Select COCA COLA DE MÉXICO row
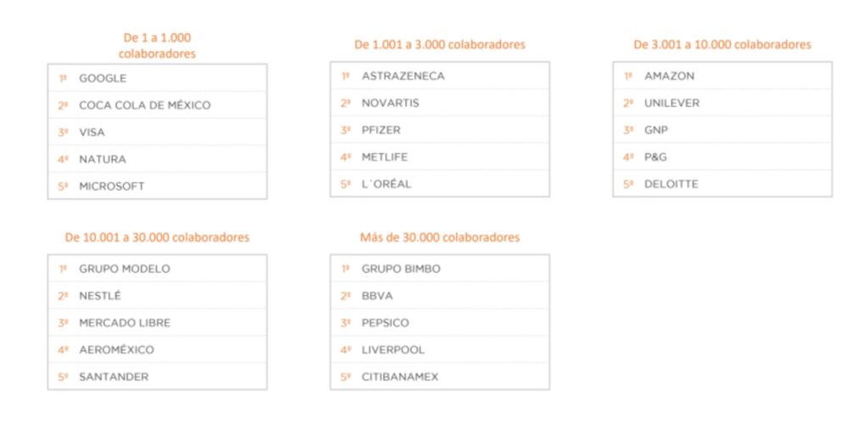Screen dimensions: 868x434 (x=144, y=105)
